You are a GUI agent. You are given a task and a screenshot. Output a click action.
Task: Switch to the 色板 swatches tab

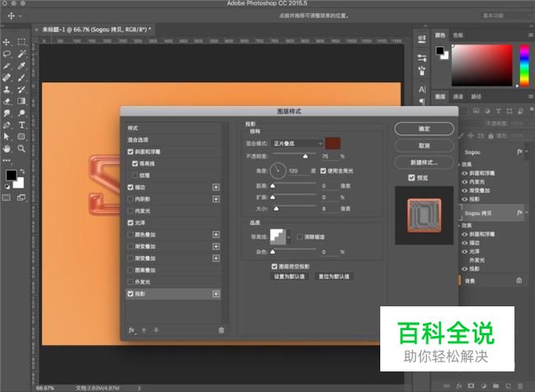(458, 35)
